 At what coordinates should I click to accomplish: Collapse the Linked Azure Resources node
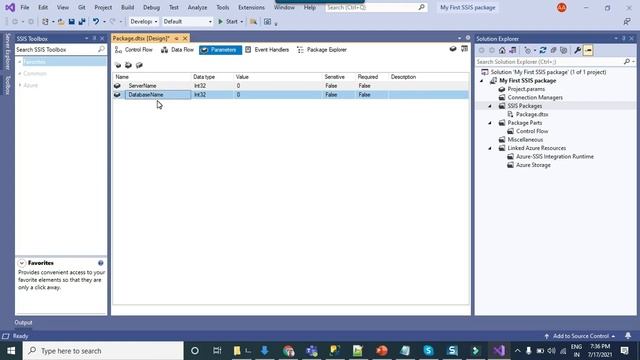coord(490,148)
